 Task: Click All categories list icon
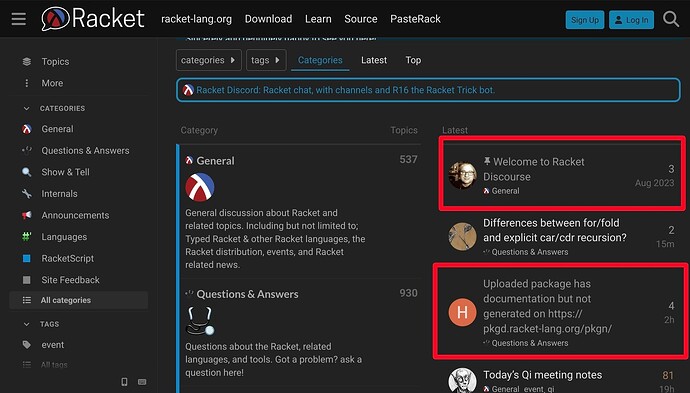click(27, 300)
